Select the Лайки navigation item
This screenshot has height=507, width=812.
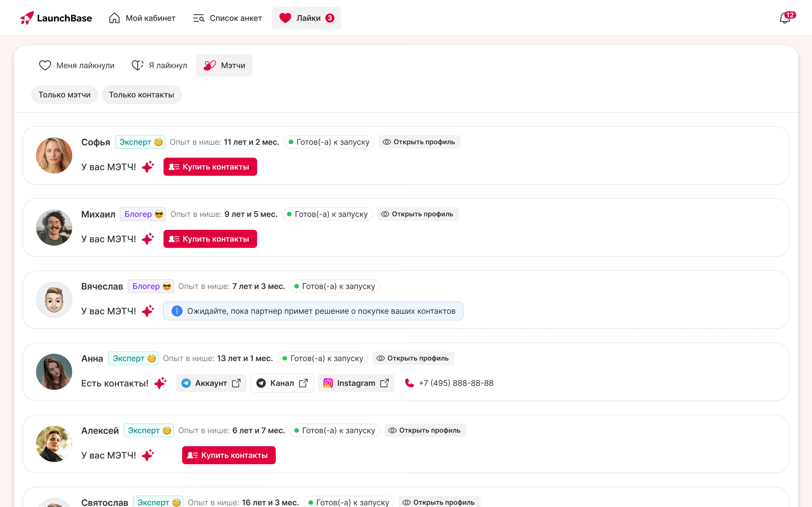306,18
